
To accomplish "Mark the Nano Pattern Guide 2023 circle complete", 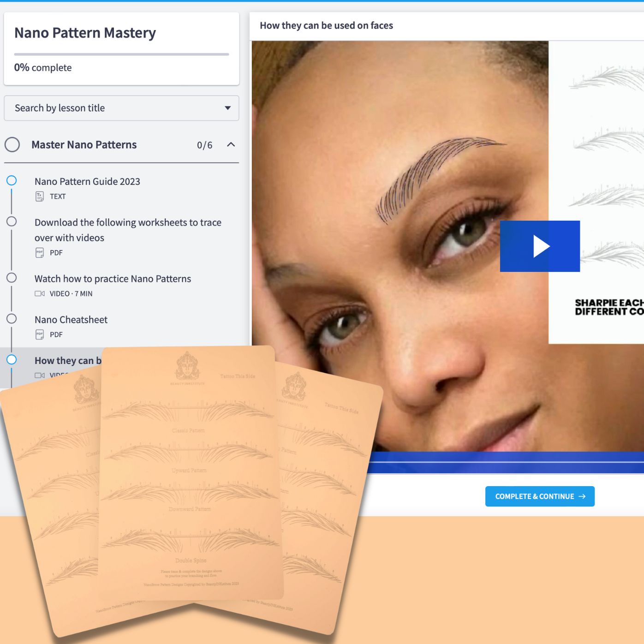I will tap(12, 180).
